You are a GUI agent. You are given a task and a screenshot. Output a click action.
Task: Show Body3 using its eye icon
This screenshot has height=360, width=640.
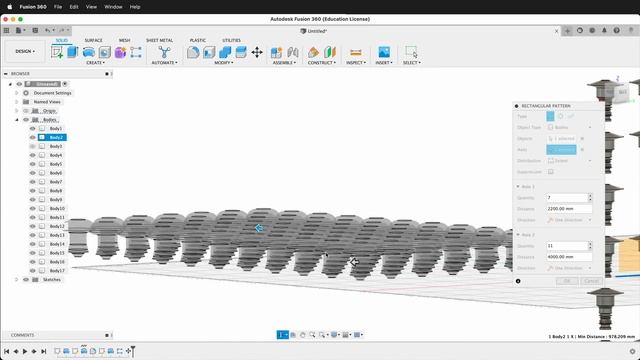(33, 146)
